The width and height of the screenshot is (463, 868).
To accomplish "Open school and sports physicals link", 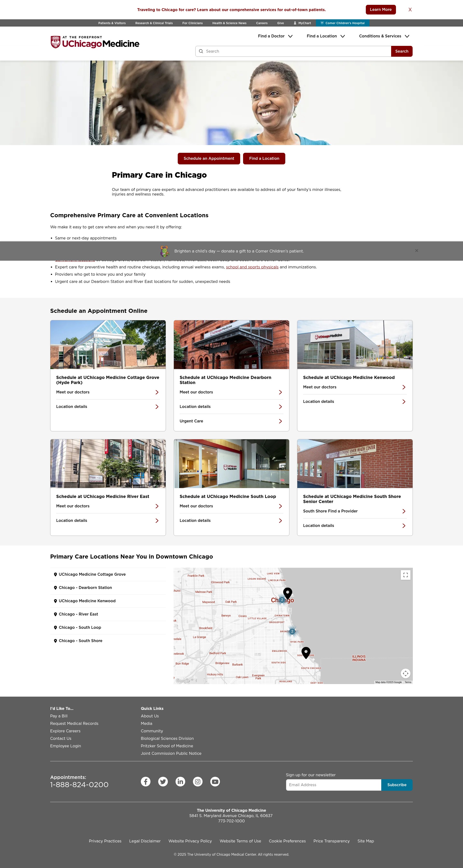I will coord(252,267).
